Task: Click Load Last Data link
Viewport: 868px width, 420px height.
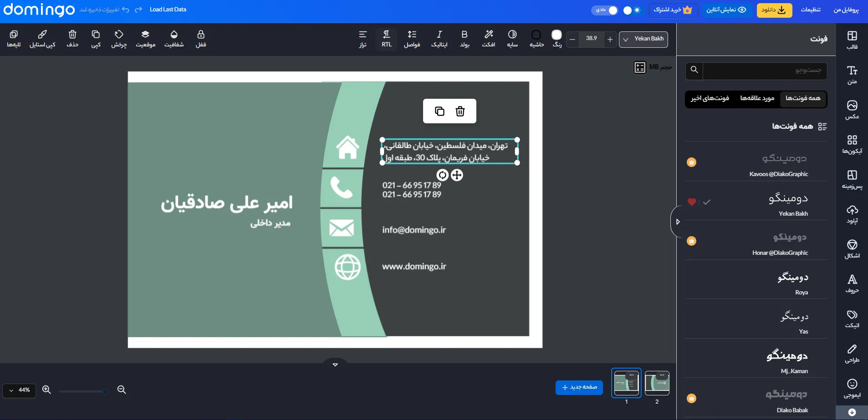Action: click(168, 10)
